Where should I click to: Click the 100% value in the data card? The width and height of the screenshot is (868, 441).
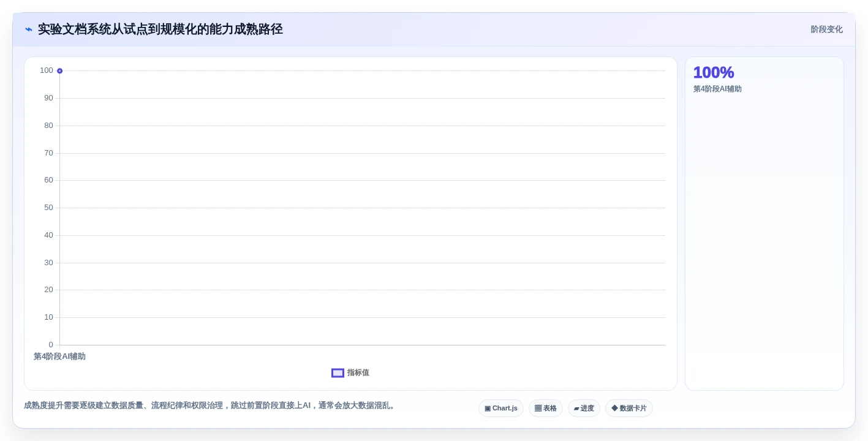tap(714, 72)
